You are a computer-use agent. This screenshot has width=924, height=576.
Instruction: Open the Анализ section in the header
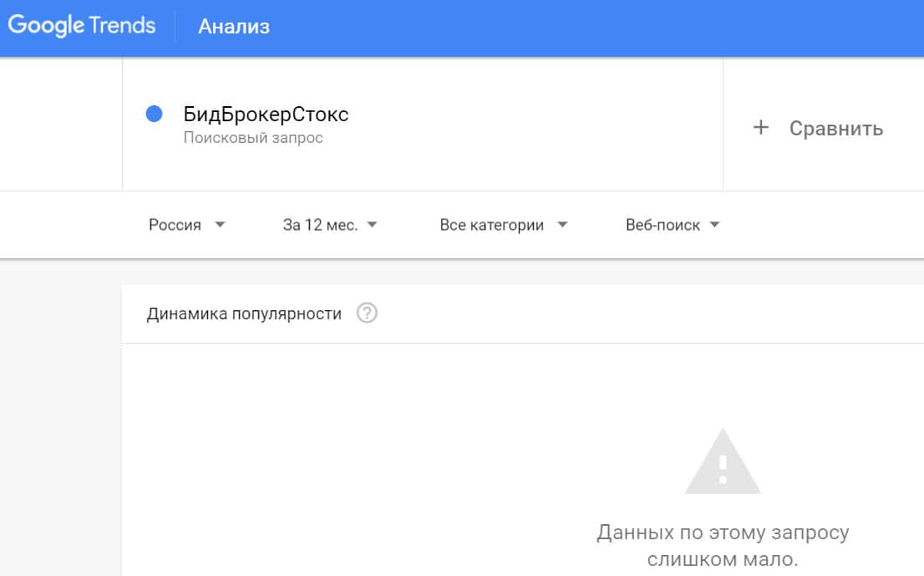click(x=234, y=27)
